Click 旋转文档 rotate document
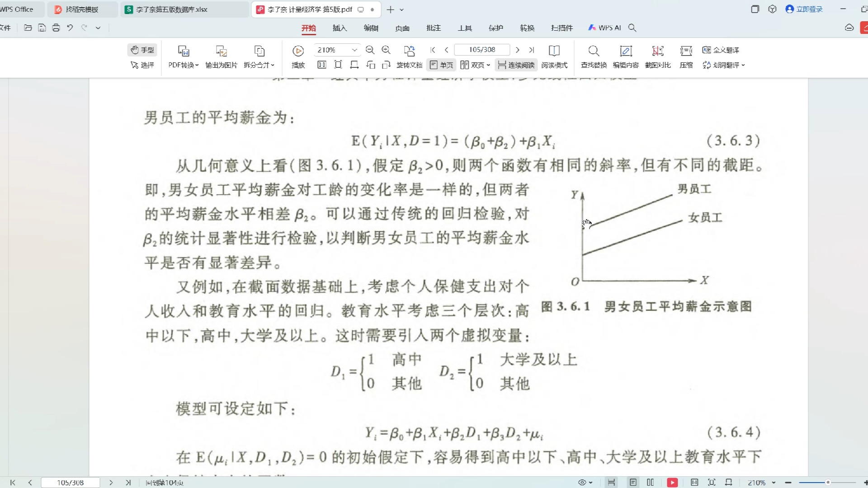This screenshot has width=868, height=488. pos(410,57)
